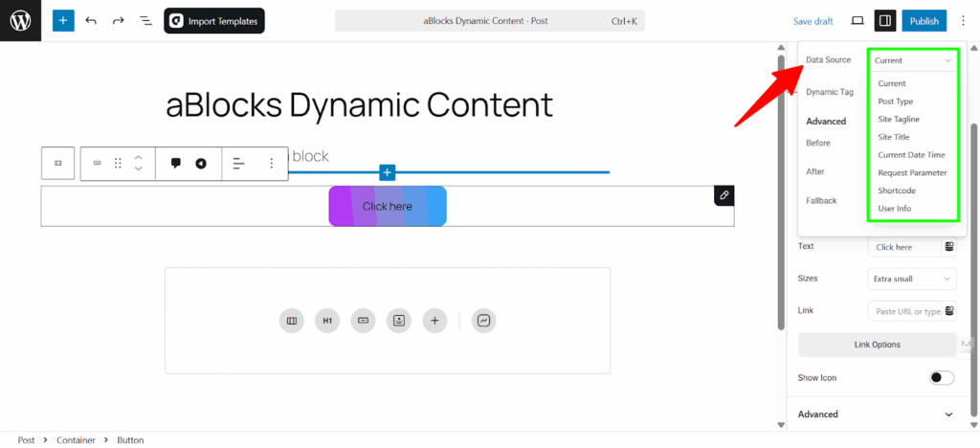Click dynamic content icon beside Text field
This screenshot has height=448, width=980.
pyautogui.click(x=949, y=247)
